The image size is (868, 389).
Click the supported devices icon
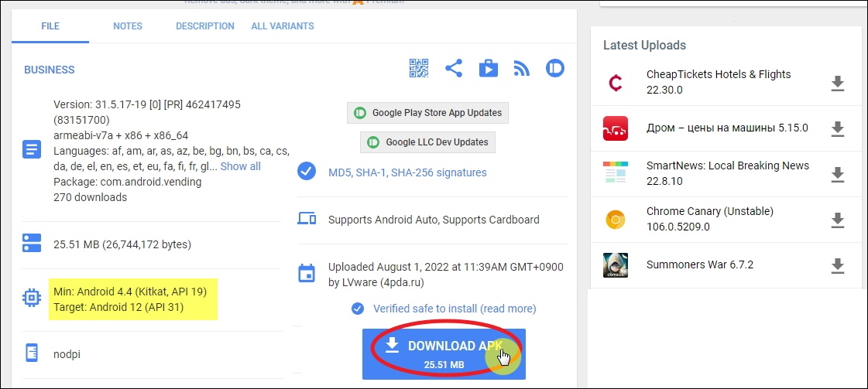[x=306, y=219]
